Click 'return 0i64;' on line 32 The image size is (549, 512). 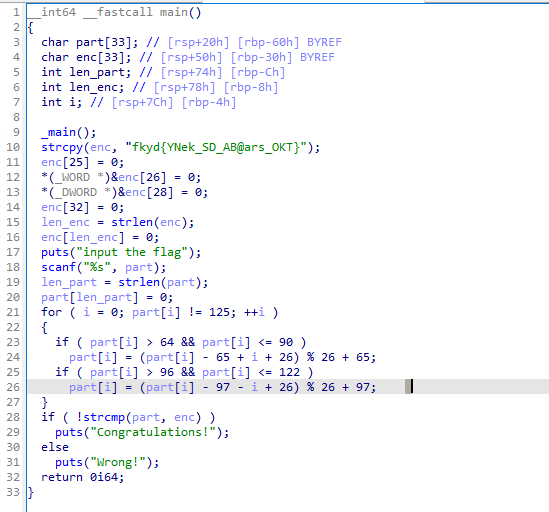(83, 477)
